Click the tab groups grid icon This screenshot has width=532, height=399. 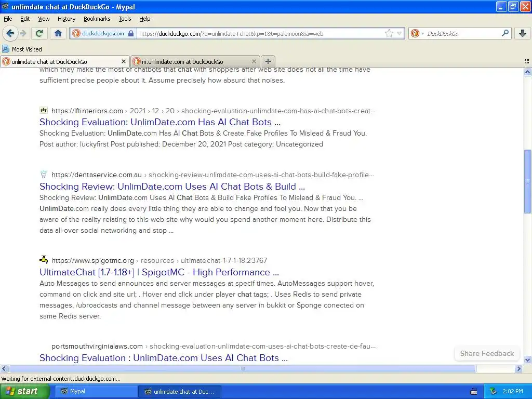[x=527, y=61]
